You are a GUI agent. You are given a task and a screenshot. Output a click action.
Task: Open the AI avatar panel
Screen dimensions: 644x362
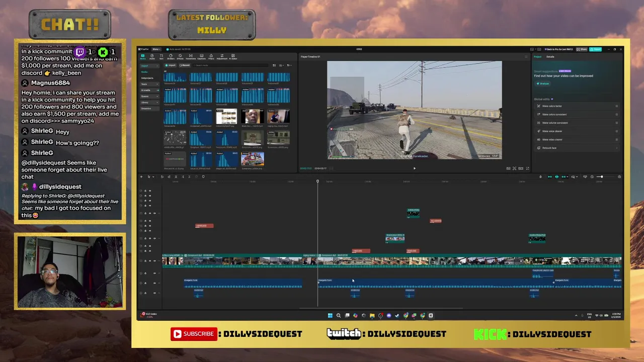[x=233, y=56]
